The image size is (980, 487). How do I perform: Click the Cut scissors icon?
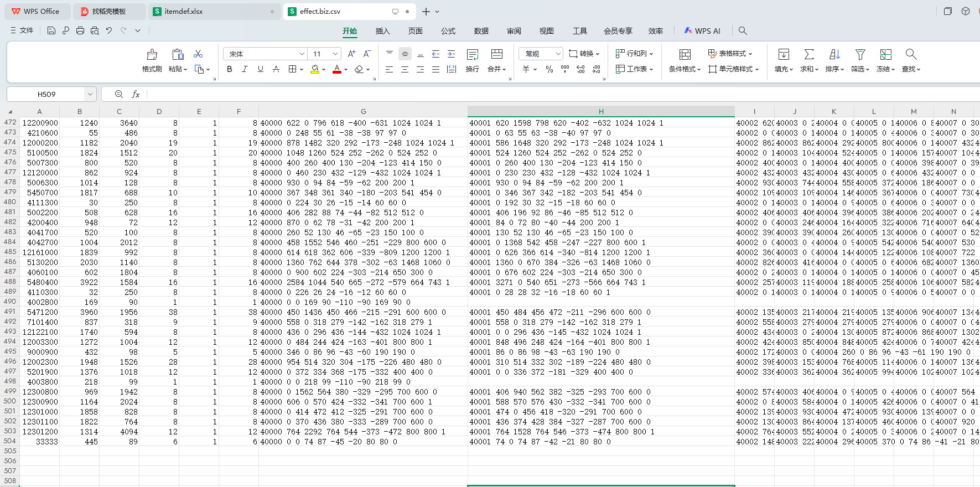click(x=198, y=54)
